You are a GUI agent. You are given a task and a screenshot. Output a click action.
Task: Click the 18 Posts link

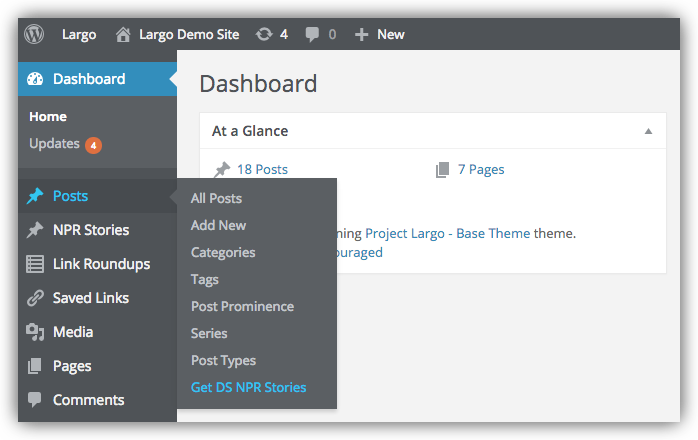point(262,170)
